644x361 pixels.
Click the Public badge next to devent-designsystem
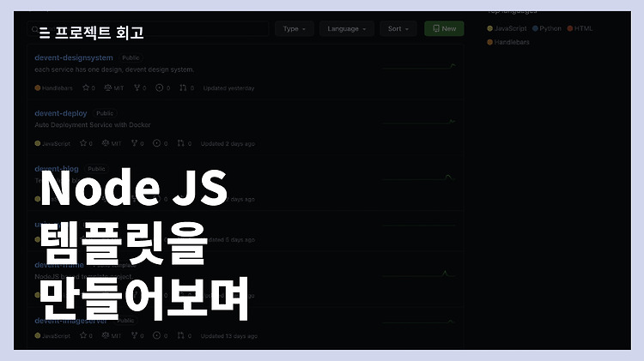(x=131, y=57)
